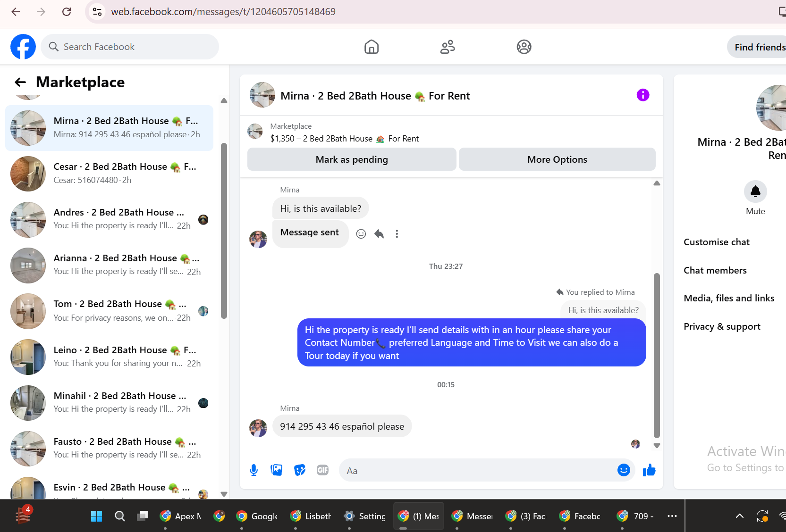Open Windows taskbar search
This screenshot has width=786, height=532.
[x=120, y=516]
